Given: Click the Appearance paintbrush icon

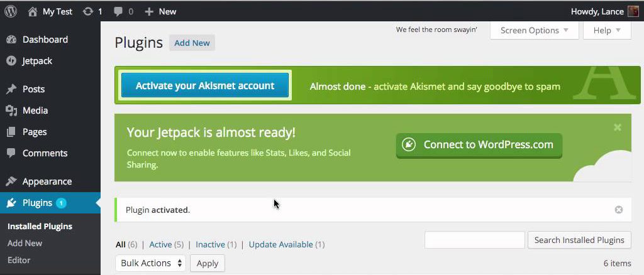Looking at the screenshot, I should tap(11, 181).
